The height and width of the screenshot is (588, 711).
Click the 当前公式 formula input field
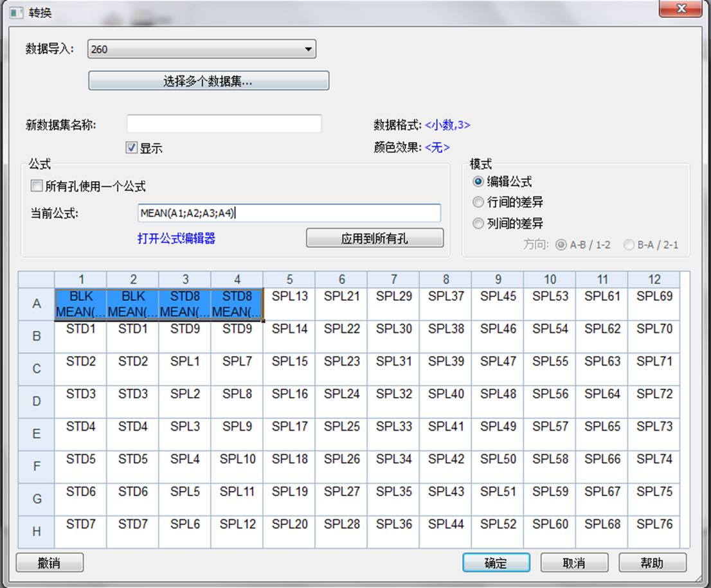(x=289, y=213)
